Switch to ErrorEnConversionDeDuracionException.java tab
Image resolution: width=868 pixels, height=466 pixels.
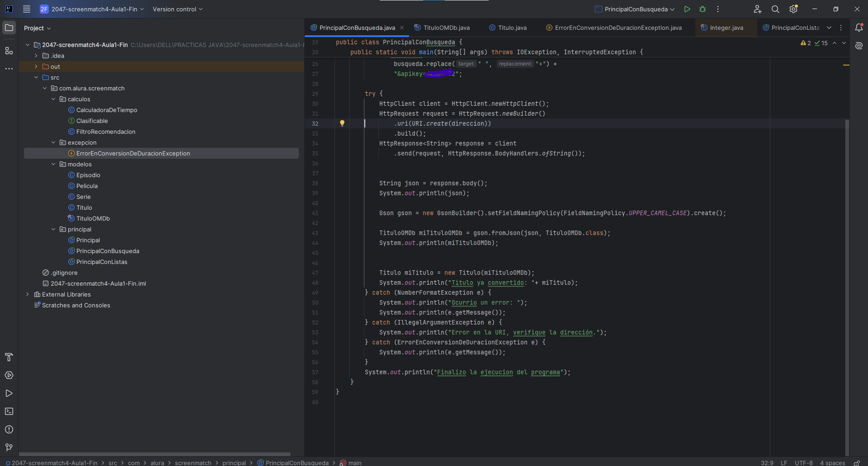(613, 28)
